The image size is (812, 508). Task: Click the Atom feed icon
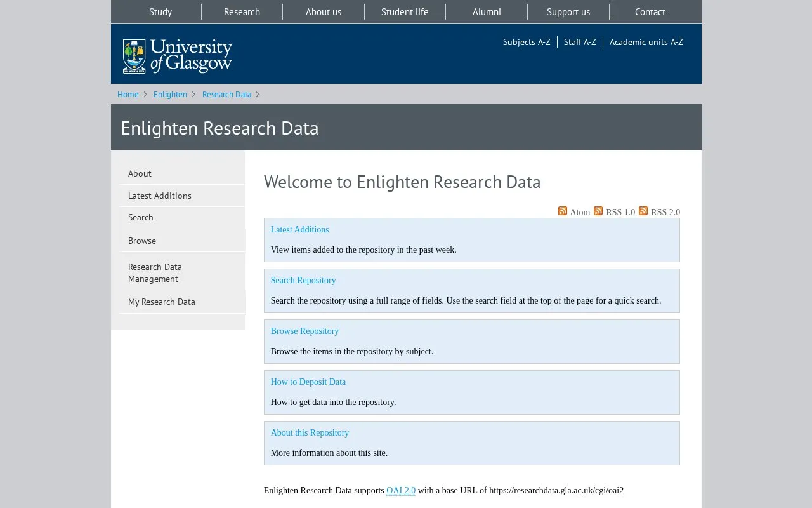[x=563, y=211]
